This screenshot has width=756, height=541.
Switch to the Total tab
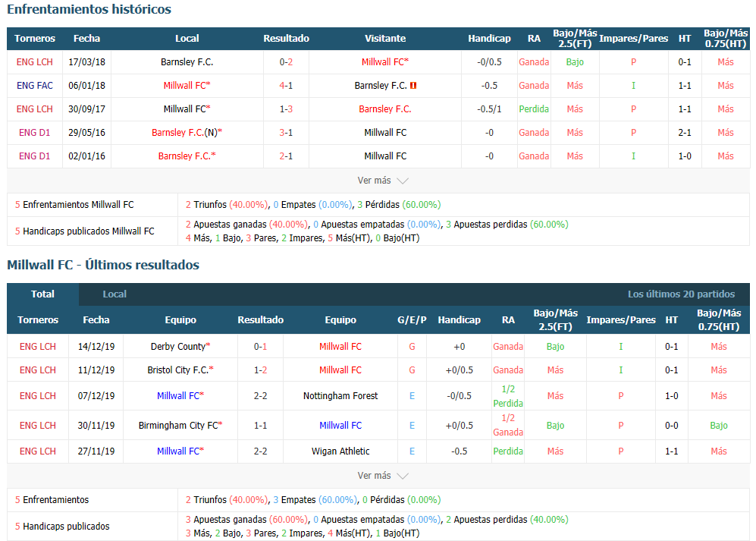click(x=43, y=294)
